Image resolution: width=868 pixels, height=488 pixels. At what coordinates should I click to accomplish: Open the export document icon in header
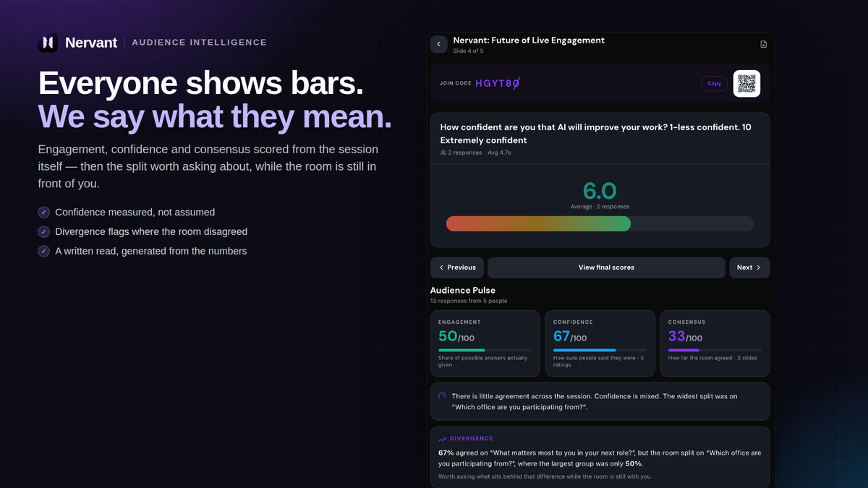pyautogui.click(x=763, y=45)
